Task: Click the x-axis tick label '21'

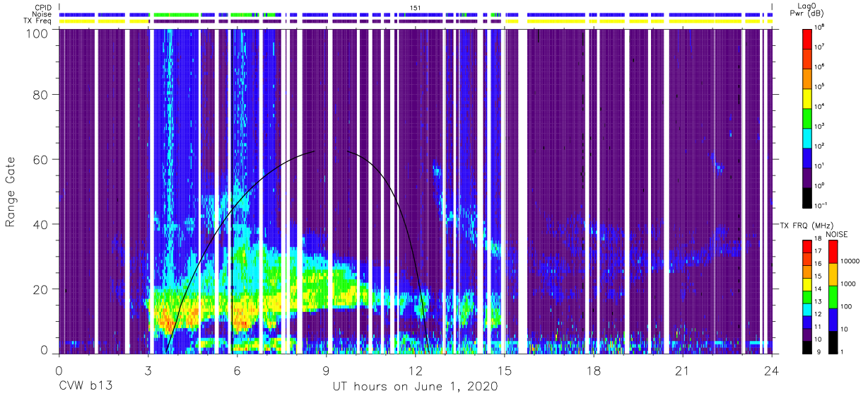Action: point(683,370)
